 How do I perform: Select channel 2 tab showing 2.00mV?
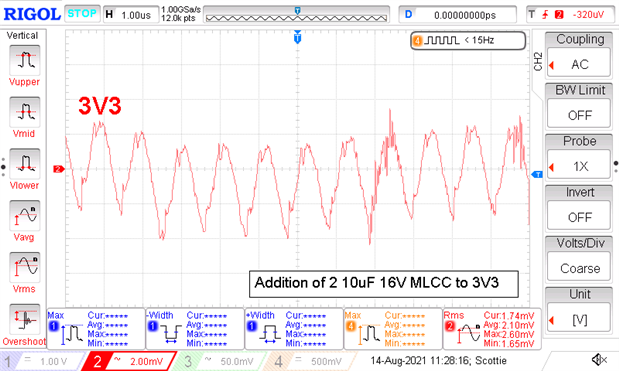click(129, 361)
